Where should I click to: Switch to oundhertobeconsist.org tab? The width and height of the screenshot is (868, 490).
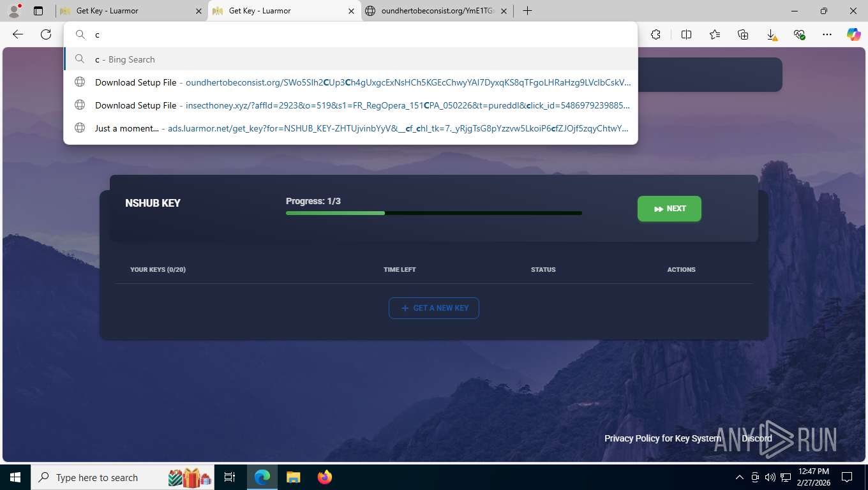click(x=437, y=11)
